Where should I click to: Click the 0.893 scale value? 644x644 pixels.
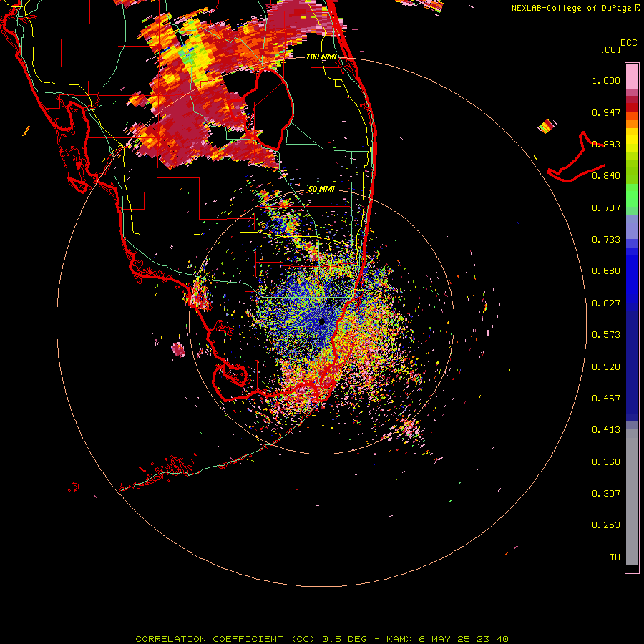tap(606, 144)
